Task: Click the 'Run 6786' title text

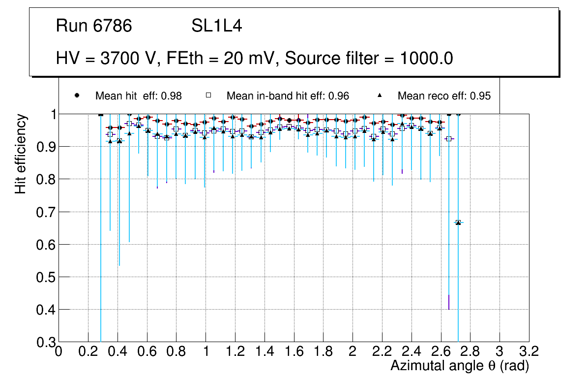Action: tap(94, 26)
